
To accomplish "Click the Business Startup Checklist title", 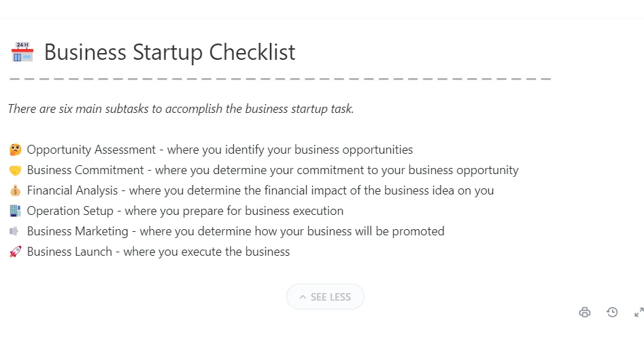I will pyautogui.click(x=169, y=52).
